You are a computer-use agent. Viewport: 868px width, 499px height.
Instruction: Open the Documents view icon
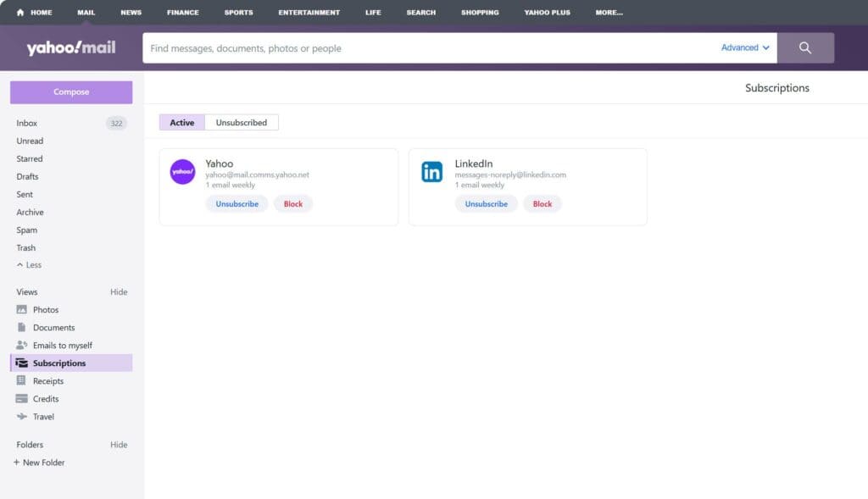[x=22, y=328]
